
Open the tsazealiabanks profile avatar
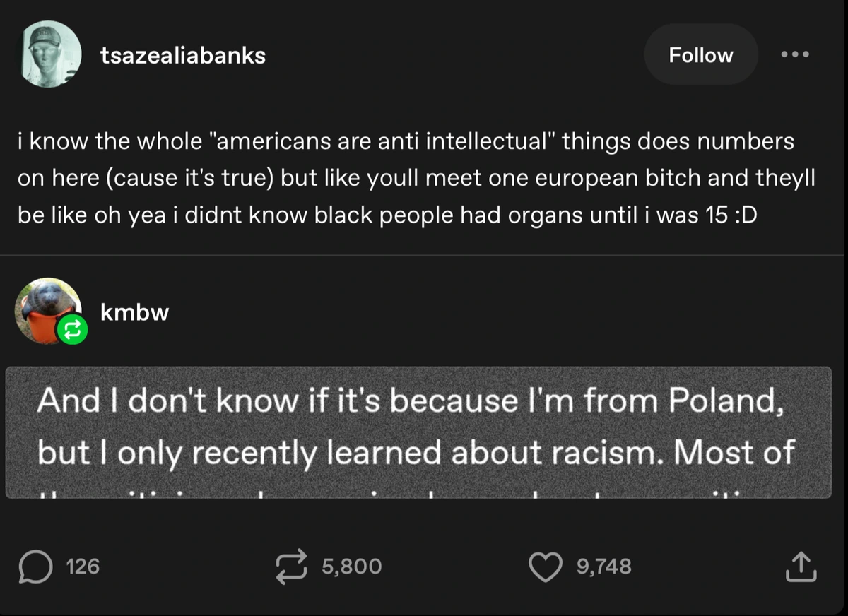(49, 54)
